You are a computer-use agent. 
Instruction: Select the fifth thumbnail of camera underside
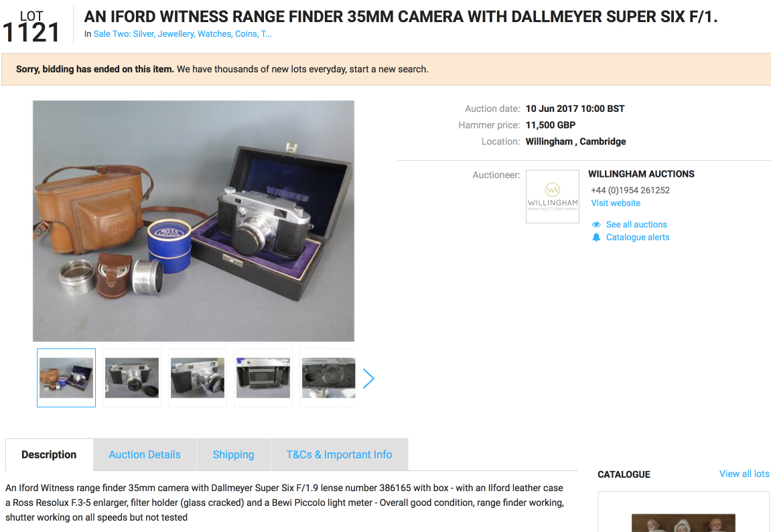click(328, 378)
